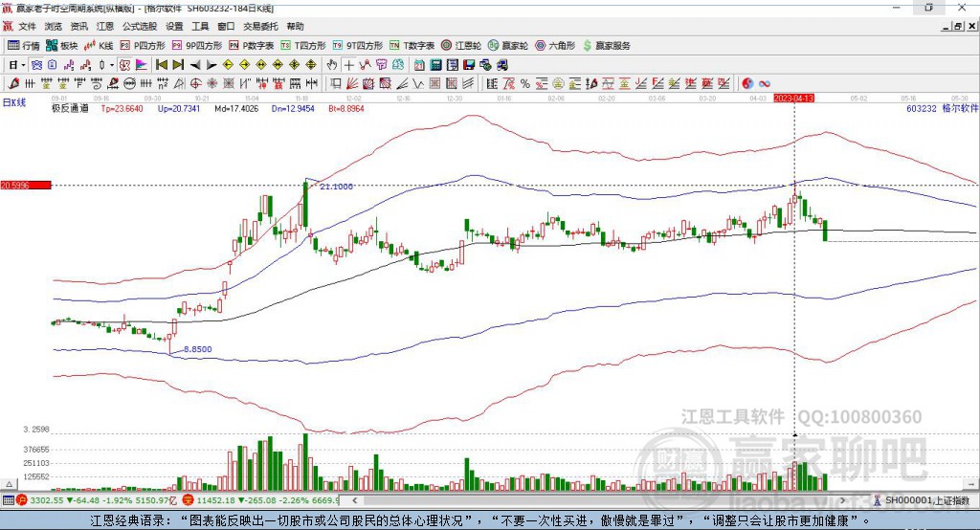Open the P四方形 square tool
The image size is (980, 530).
click(x=143, y=46)
